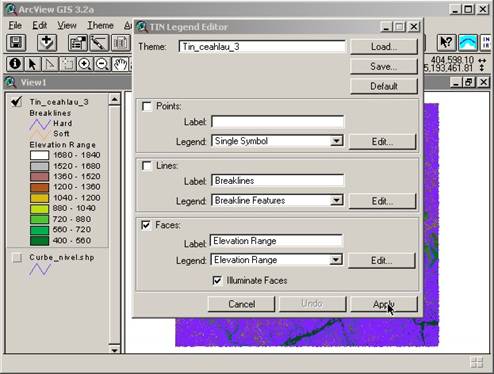494x374 pixels.
Task: Click the Faces Label field Elevation Range
Action: [x=276, y=241]
